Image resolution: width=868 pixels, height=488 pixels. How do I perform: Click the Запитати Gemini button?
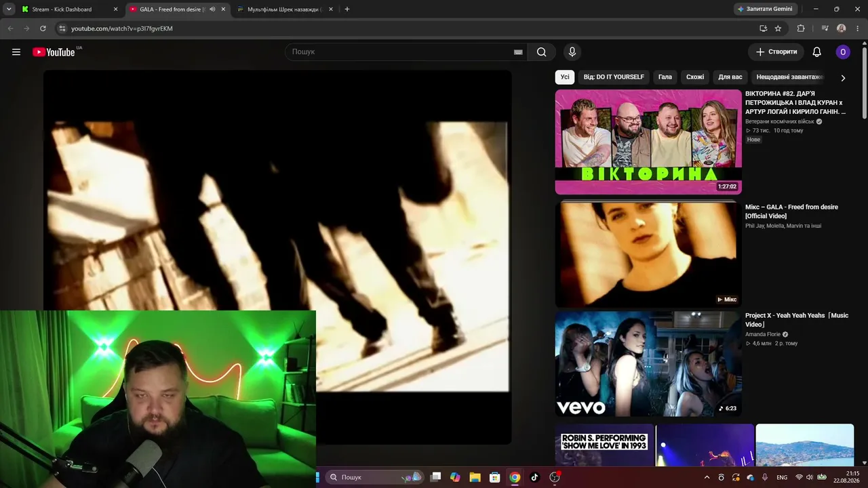coord(764,9)
